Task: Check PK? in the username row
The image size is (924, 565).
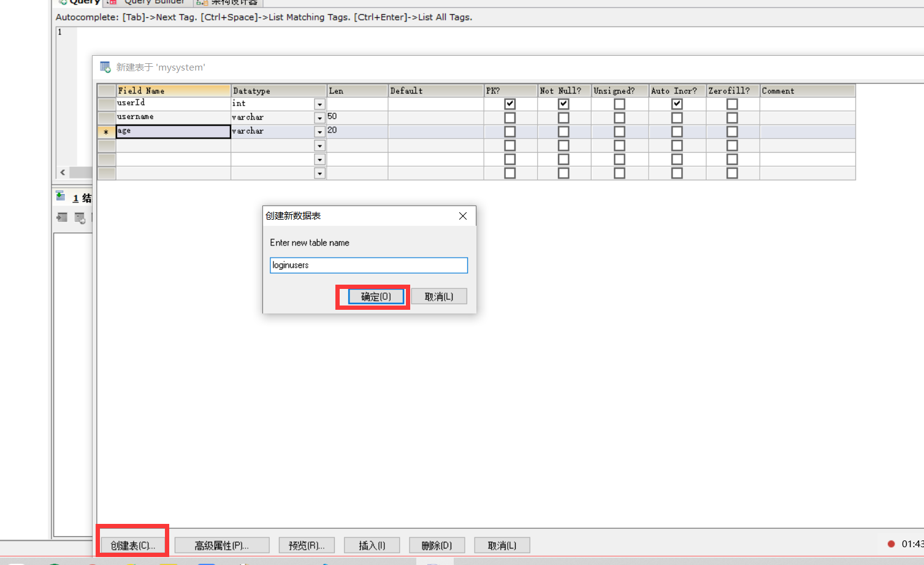Action: (x=510, y=118)
